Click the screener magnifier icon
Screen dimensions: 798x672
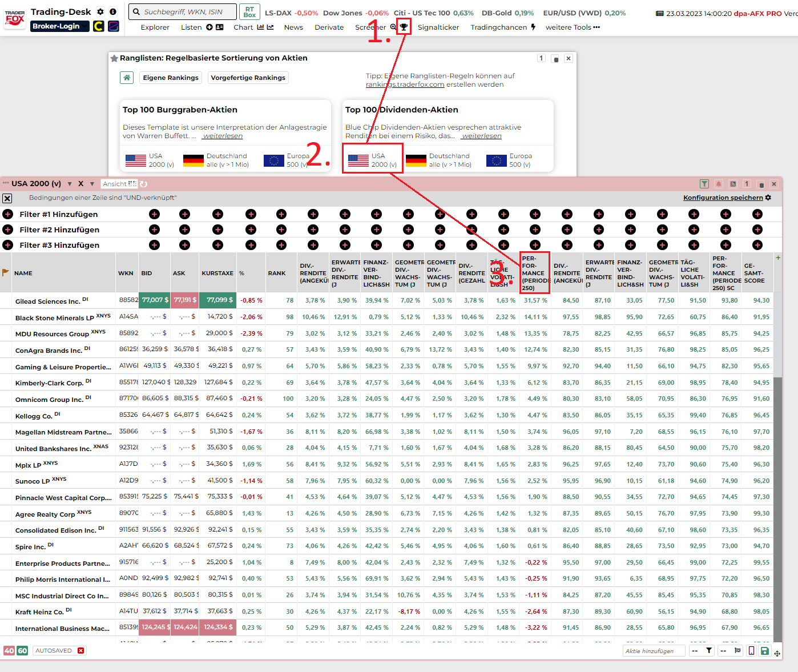[x=393, y=27]
